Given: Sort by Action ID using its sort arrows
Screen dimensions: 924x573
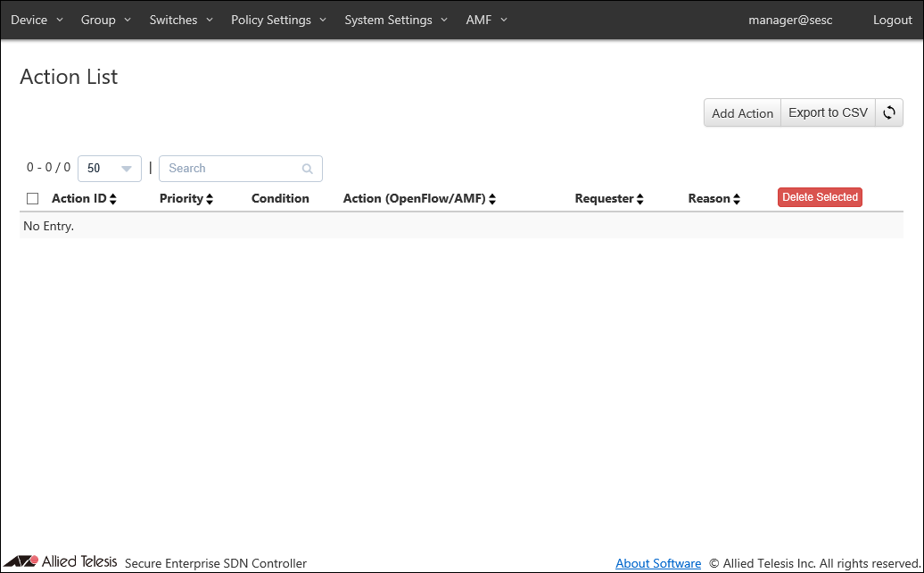Looking at the screenshot, I should [113, 199].
